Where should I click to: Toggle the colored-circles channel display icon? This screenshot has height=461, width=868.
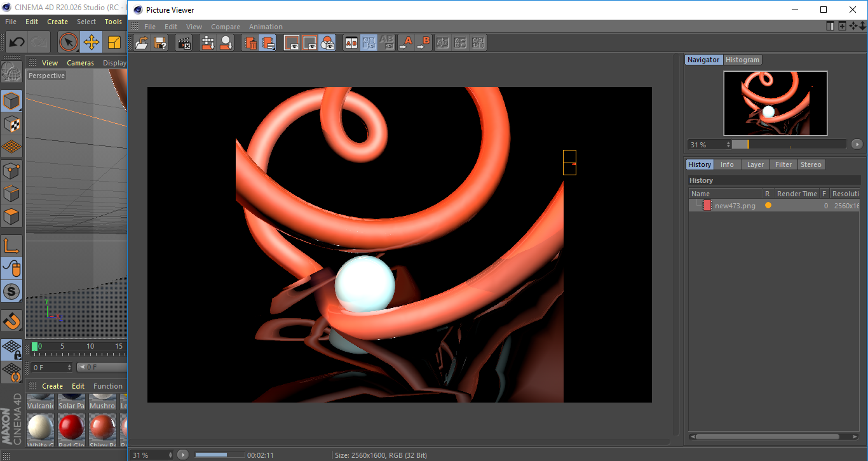coord(327,43)
